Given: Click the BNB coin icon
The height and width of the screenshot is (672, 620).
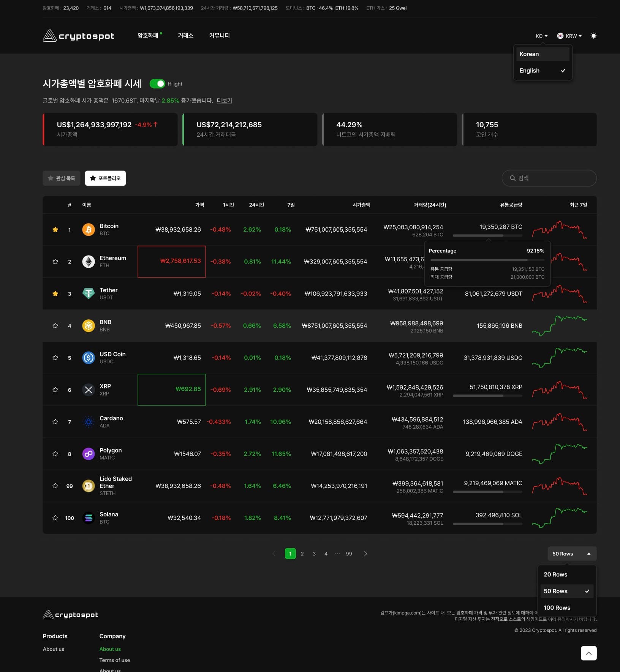Looking at the screenshot, I should 89,325.
